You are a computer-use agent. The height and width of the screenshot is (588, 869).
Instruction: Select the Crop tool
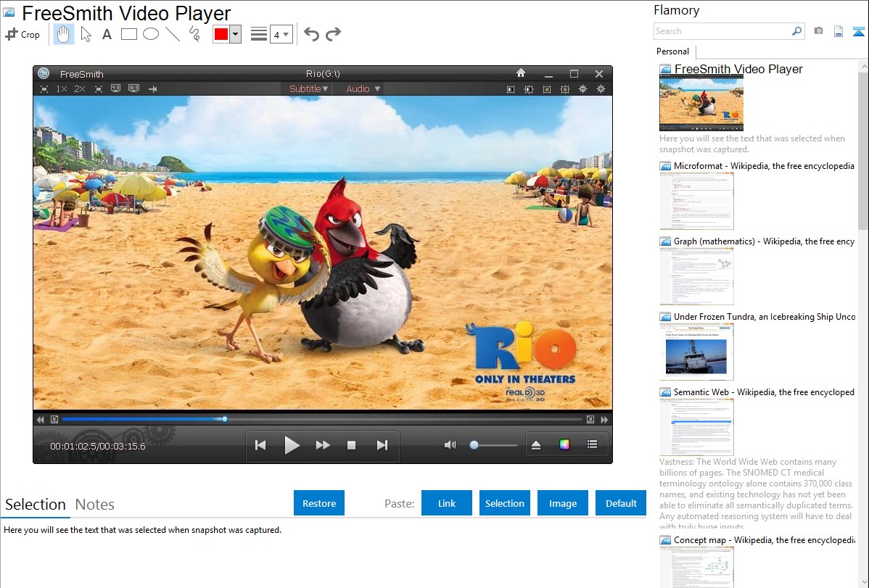pyautogui.click(x=22, y=34)
